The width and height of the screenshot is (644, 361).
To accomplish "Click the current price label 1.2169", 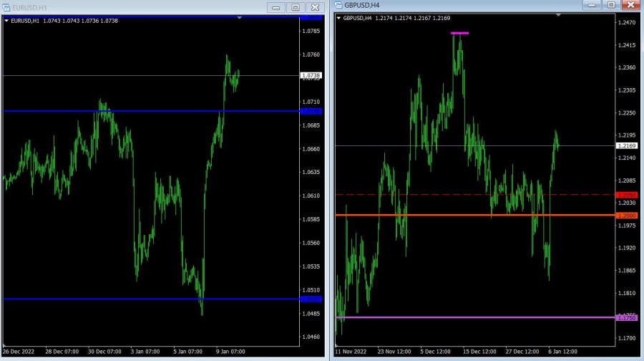I will tap(627, 146).
